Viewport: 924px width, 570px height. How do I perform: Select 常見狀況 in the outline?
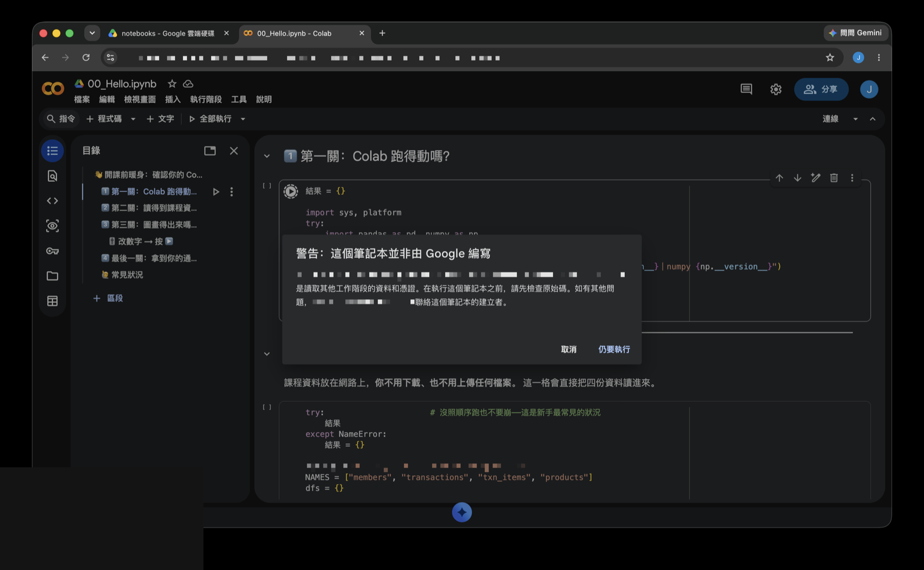pyautogui.click(x=123, y=275)
